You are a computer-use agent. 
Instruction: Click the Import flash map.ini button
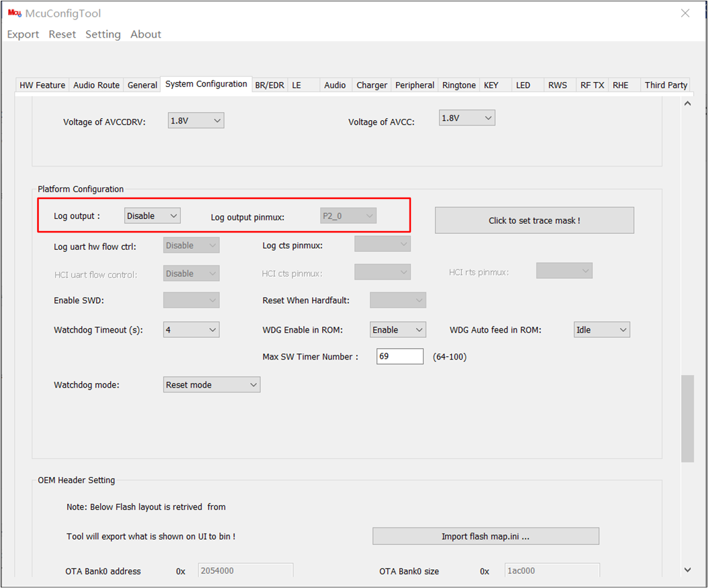pyautogui.click(x=485, y=536)
